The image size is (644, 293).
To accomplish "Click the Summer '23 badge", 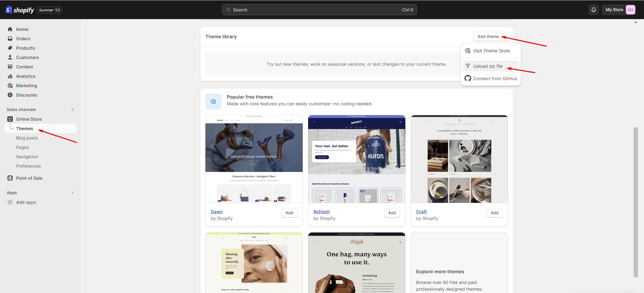I will tap(49, 10).
